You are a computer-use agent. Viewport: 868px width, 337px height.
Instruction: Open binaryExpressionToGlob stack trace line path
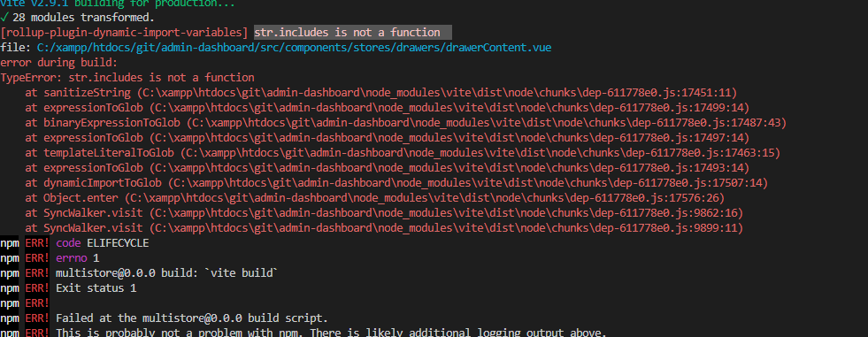point(487,122)
